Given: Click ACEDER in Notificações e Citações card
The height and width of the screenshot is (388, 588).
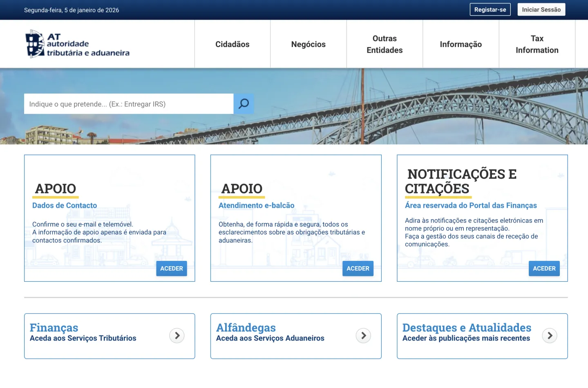Looking at the screenshot, I should (x=544, y=268).
